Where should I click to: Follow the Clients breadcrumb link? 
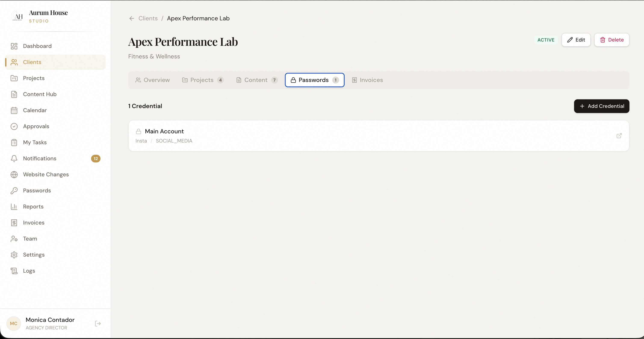click(148, 19)
